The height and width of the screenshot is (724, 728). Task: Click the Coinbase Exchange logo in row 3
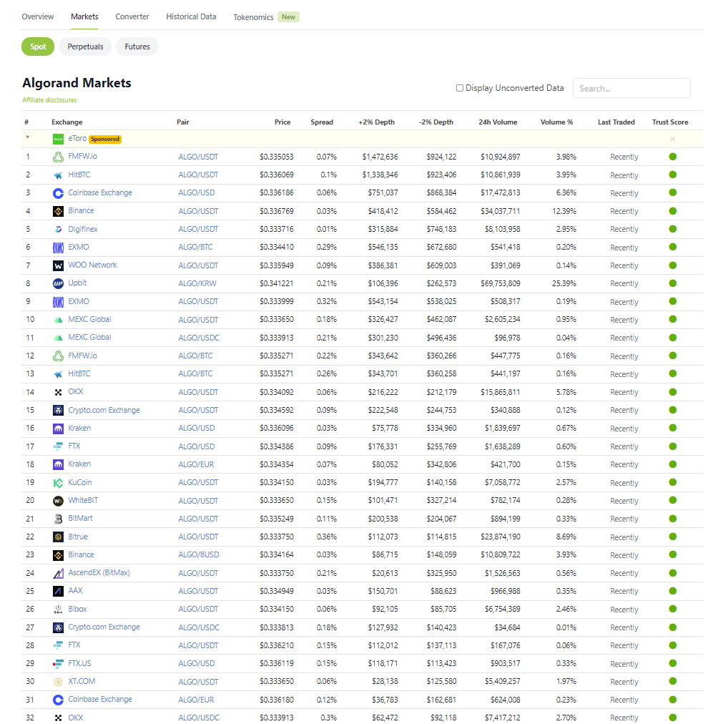coord(59,193)
